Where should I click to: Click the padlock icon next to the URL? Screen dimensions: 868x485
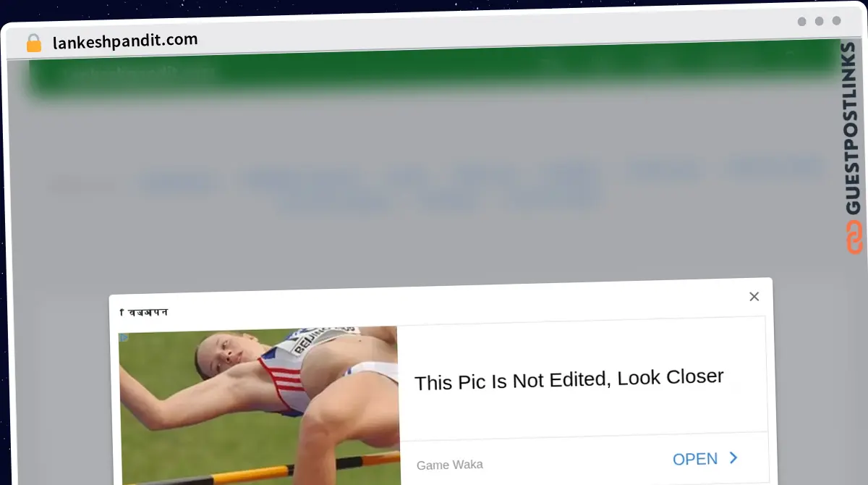33,43
